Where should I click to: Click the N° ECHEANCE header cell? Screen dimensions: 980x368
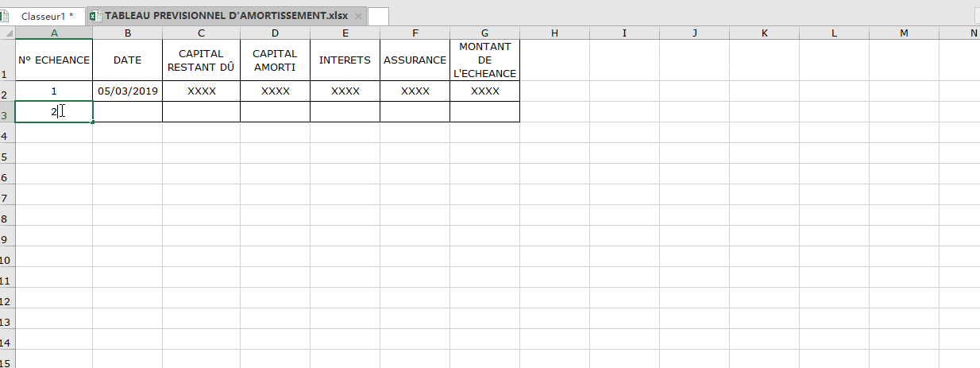click(x=54, y=60)
